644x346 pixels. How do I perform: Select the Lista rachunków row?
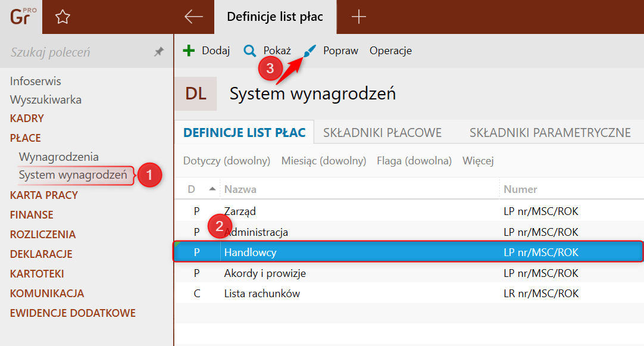[x=409, y=294]
